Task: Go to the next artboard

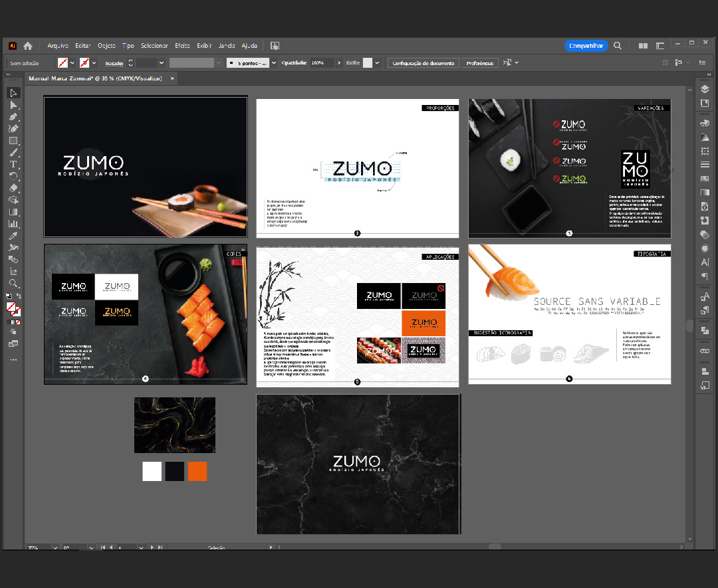Action: point(152,547)
